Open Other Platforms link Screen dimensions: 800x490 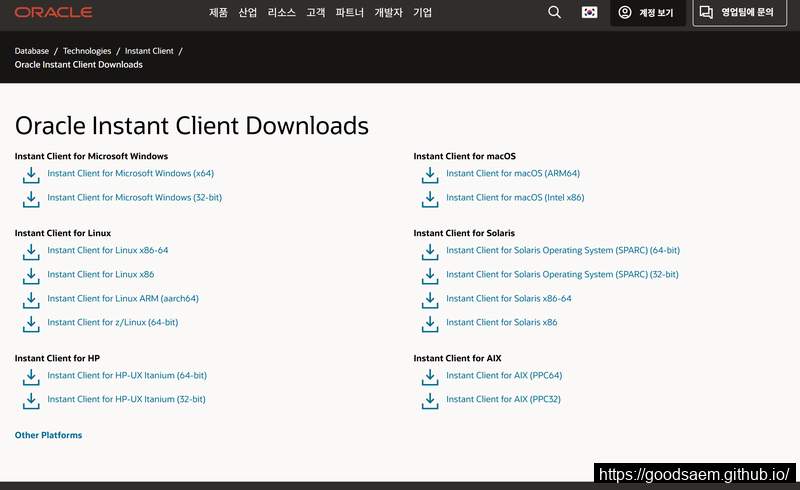point(48,435)
